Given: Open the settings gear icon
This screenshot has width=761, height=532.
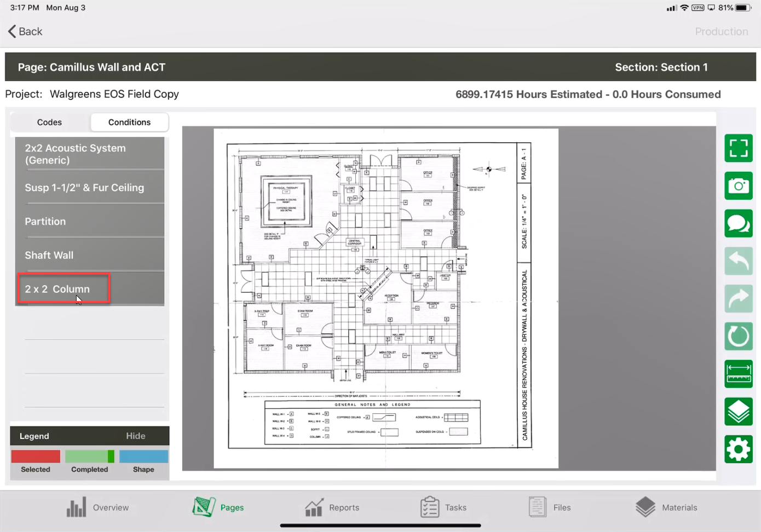Looking at the screenshot, I should tap(738, 449).
